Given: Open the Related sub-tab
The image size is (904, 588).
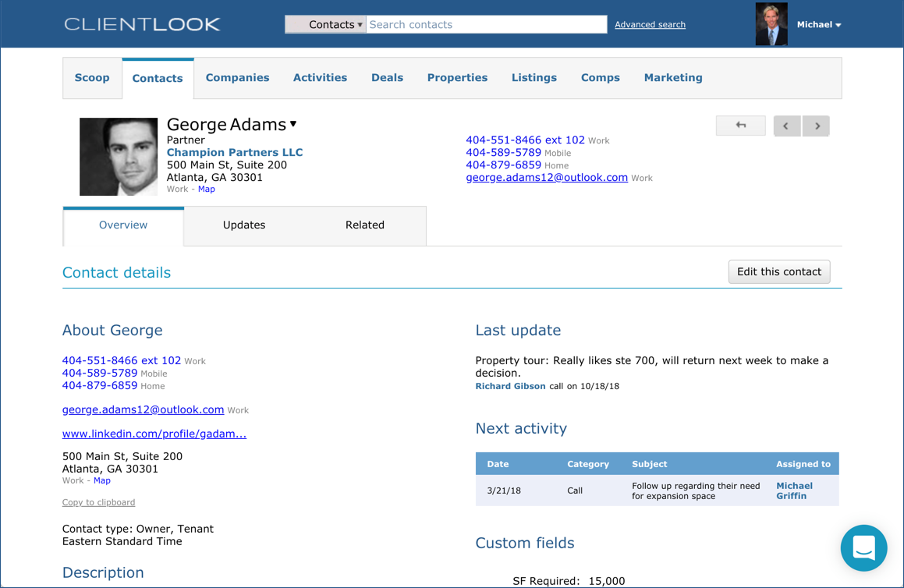Looking at the screenshot, I should click(365, 225).
